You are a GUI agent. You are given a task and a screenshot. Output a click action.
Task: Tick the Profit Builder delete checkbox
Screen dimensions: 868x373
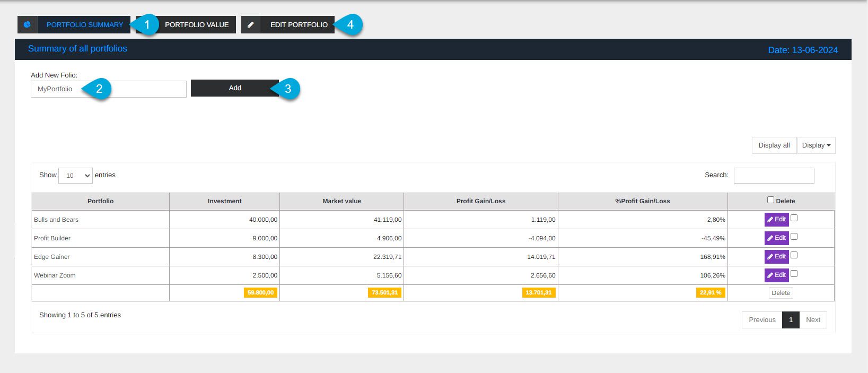click(794, 237)
